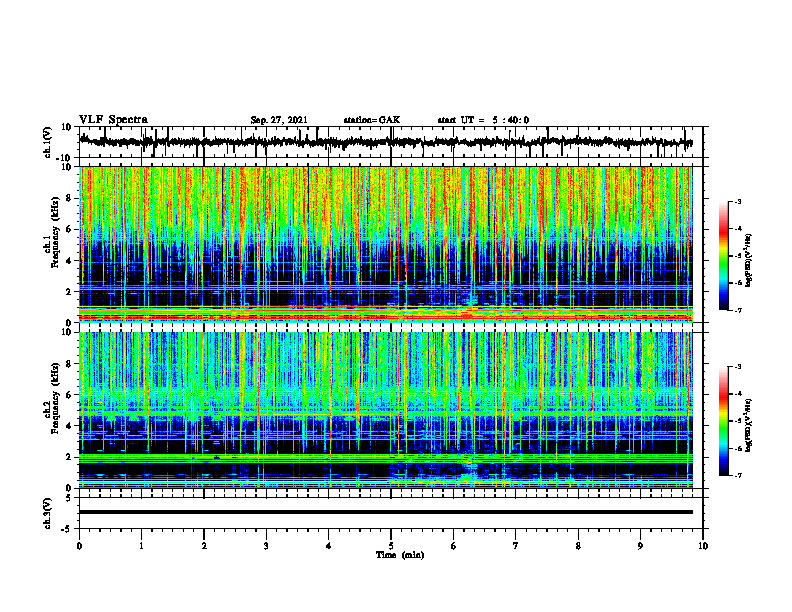
Task: Click the '-7' label on ch.2 color bar
Action: [737, 475]
